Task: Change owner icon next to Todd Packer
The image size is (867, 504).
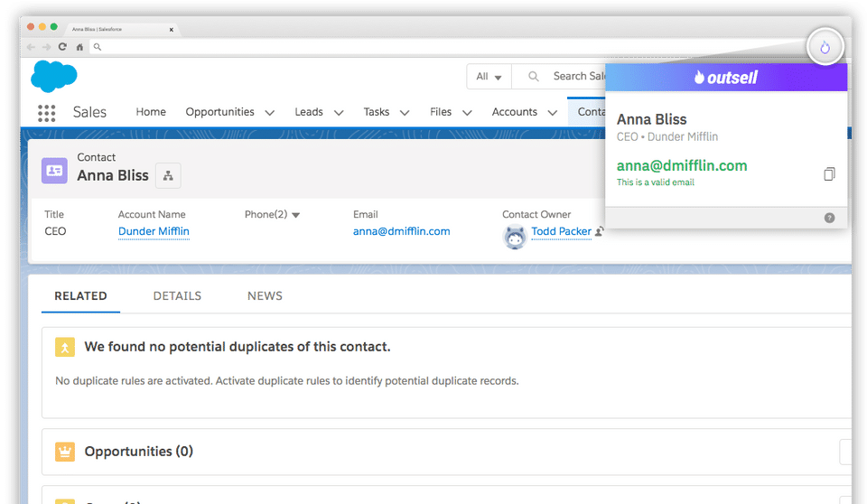Action: (599, 232)
